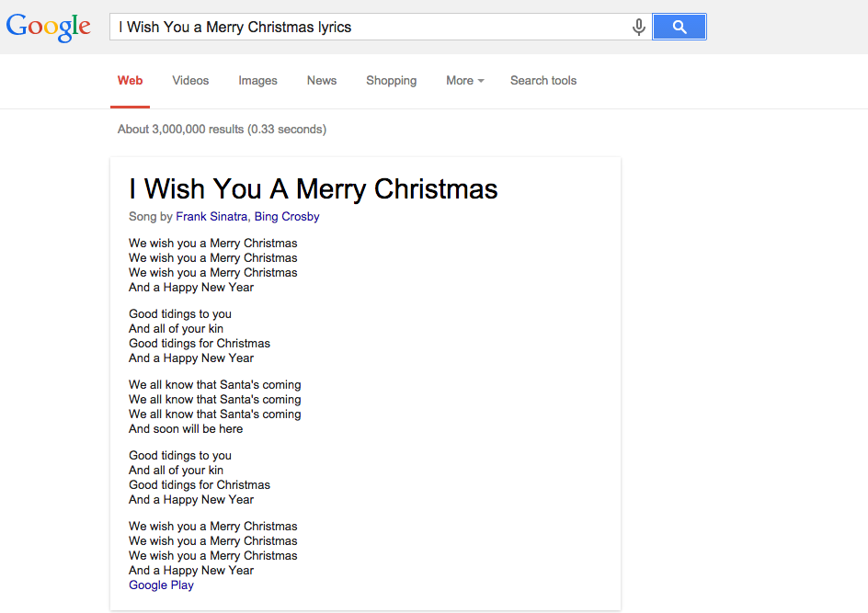
Task: Go to the News tab
Action: tap(322, 81)
